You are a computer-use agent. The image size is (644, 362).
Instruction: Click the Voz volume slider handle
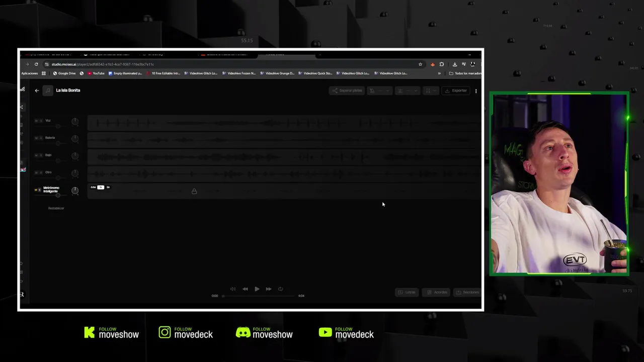58,126
